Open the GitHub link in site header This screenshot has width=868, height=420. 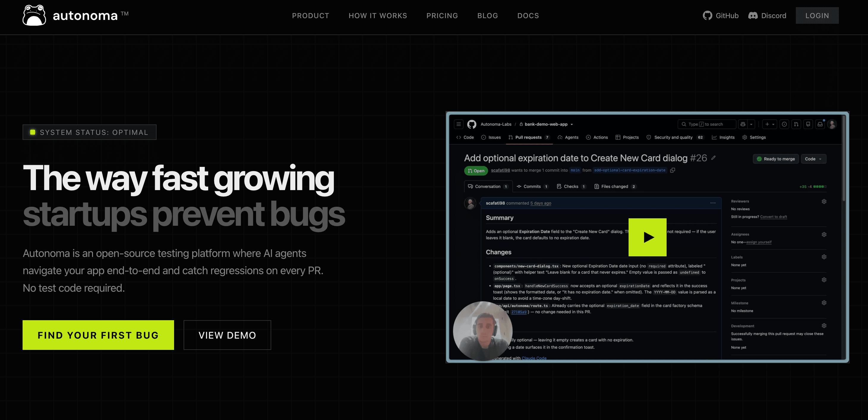(721, 15)
